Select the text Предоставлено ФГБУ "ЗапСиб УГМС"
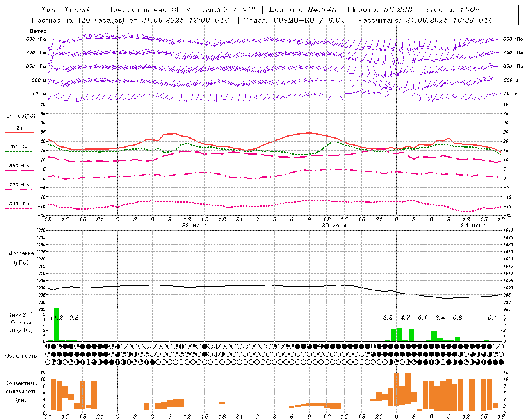 click(182, 10)
